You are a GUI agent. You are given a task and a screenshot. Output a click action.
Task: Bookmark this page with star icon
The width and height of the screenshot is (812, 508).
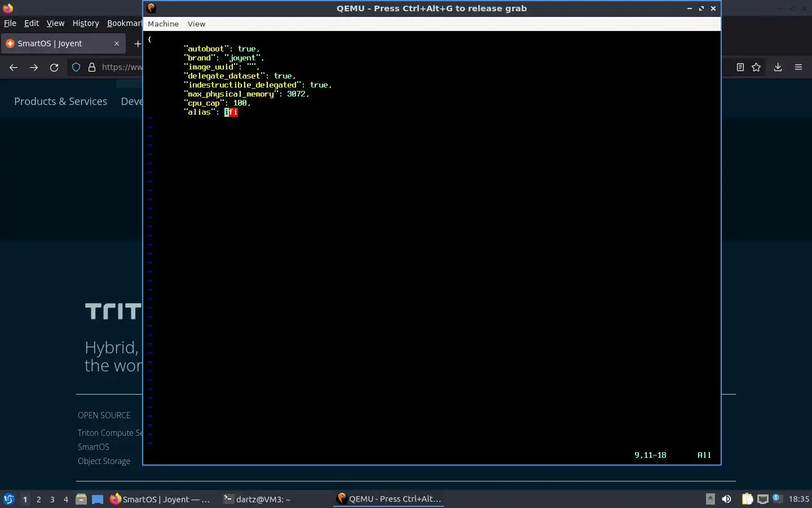click(x=756, y=67)
